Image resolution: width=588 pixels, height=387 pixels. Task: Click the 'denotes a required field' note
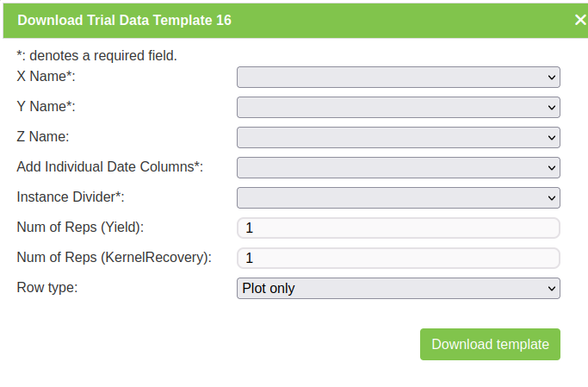click(x=96, y=56)
